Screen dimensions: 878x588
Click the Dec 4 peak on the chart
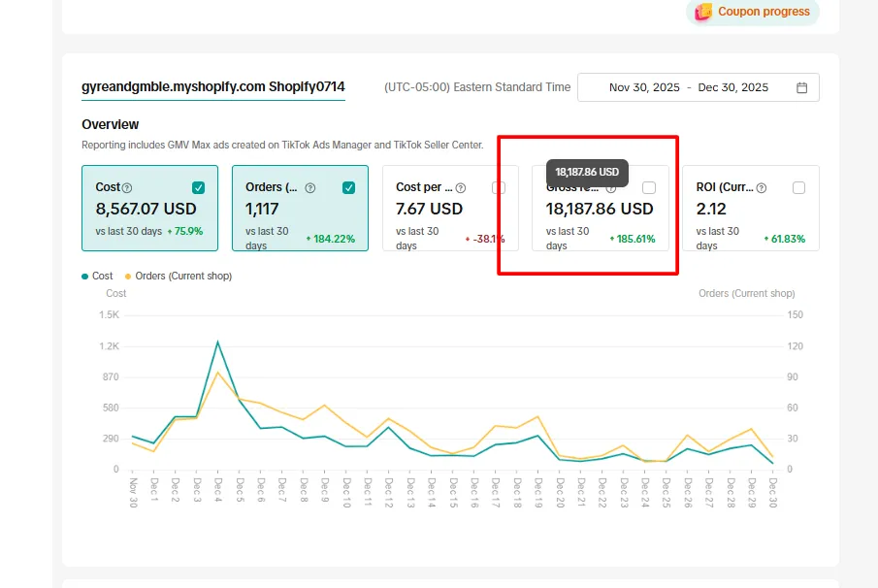(218, 342)
